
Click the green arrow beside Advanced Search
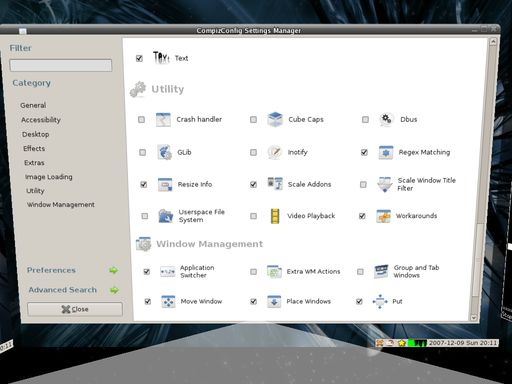(x=114, y=290)
